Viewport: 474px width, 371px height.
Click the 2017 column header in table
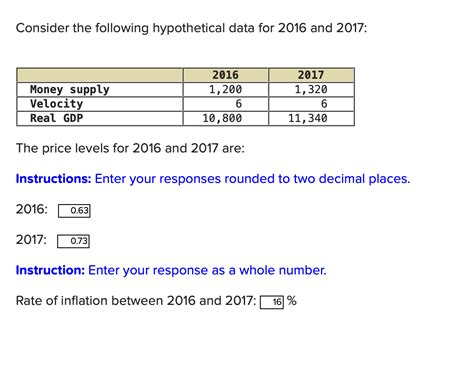[x=311, y=75]
